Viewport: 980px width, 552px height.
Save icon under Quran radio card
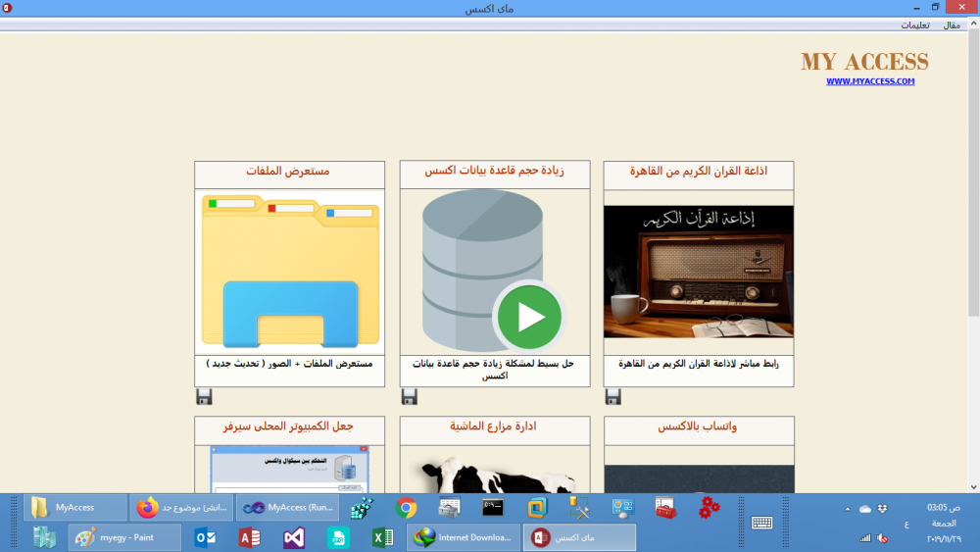pyautogui.click(x=613, y=396)
